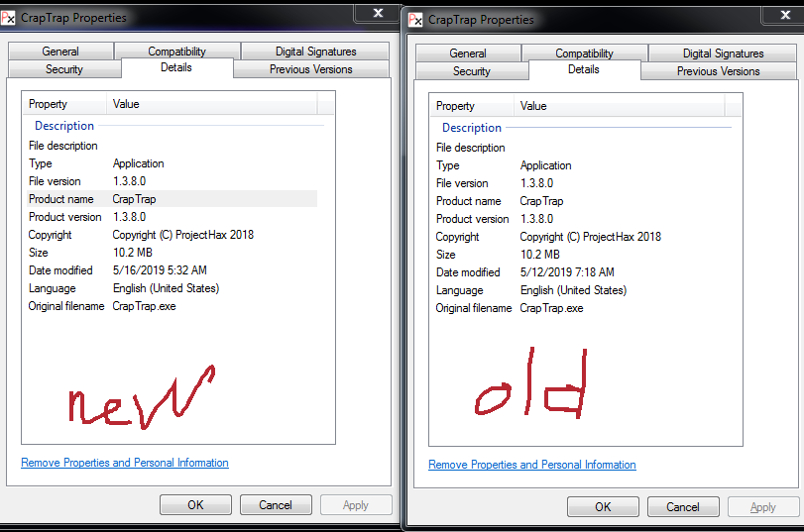Close the left CrapTrap Properties window
Image resolution: width=804 pixels, height=532 pixels.
point(376,13)
